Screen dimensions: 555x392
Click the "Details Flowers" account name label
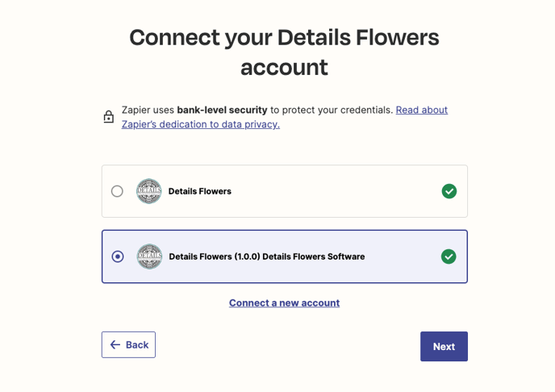coord(199,191)
